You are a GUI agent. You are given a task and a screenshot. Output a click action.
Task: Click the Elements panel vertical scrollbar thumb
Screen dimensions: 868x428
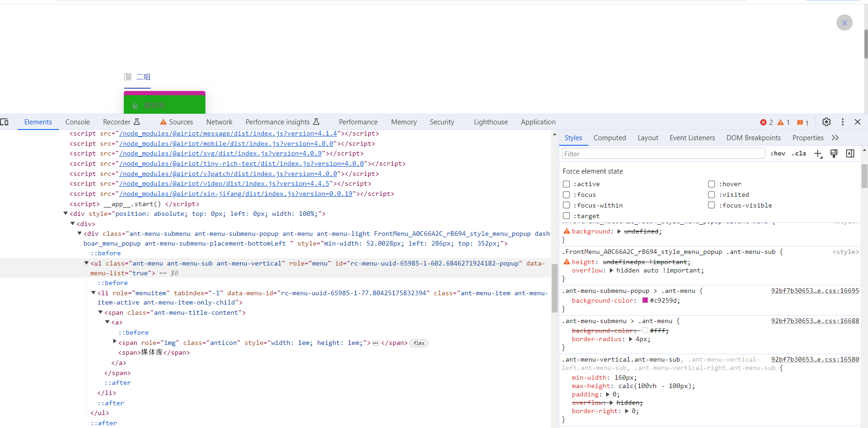point(555,288)
